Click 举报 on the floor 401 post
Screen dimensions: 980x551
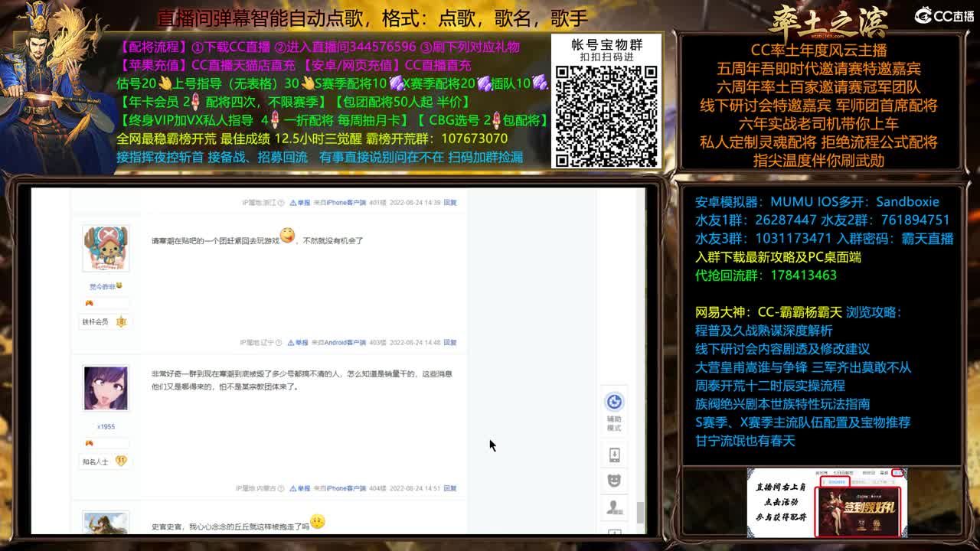click(300, 203)
